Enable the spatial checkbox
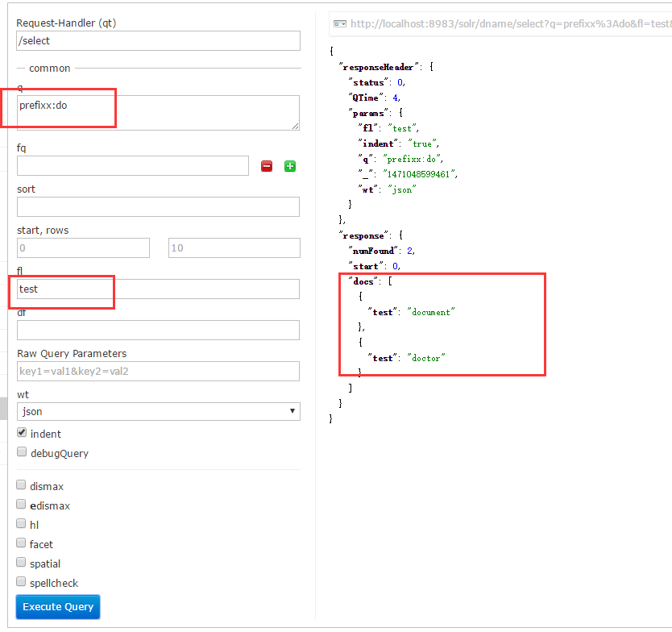Screen dimensions: 672x632 (22, 563)
